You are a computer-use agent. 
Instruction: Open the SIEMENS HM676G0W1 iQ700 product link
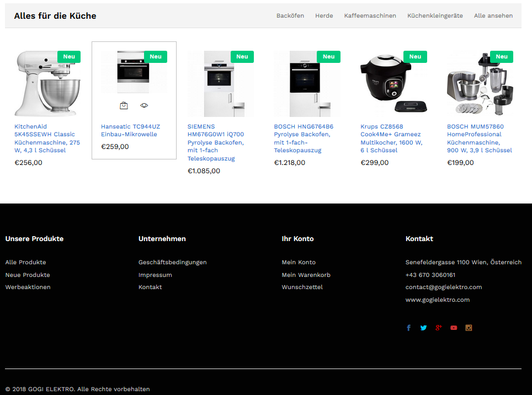click(216, 142)
